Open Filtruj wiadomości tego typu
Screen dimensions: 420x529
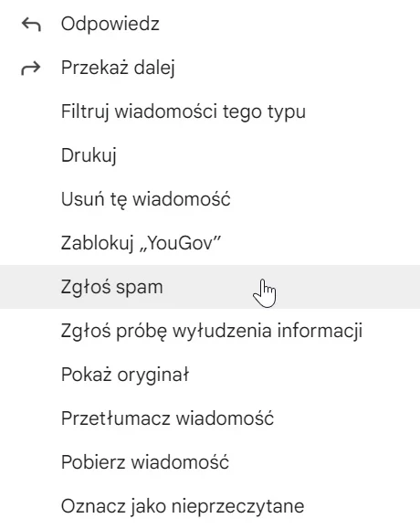pos(210,111)
